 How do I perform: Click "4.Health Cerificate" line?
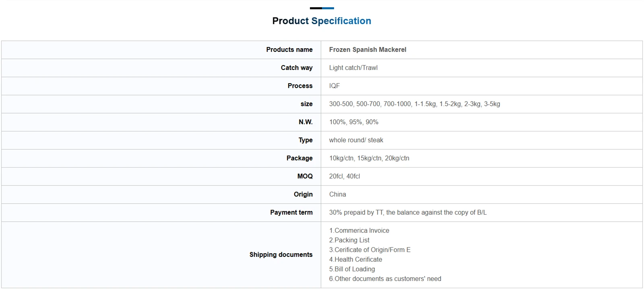pyautogui.click(x=355, y=259)
